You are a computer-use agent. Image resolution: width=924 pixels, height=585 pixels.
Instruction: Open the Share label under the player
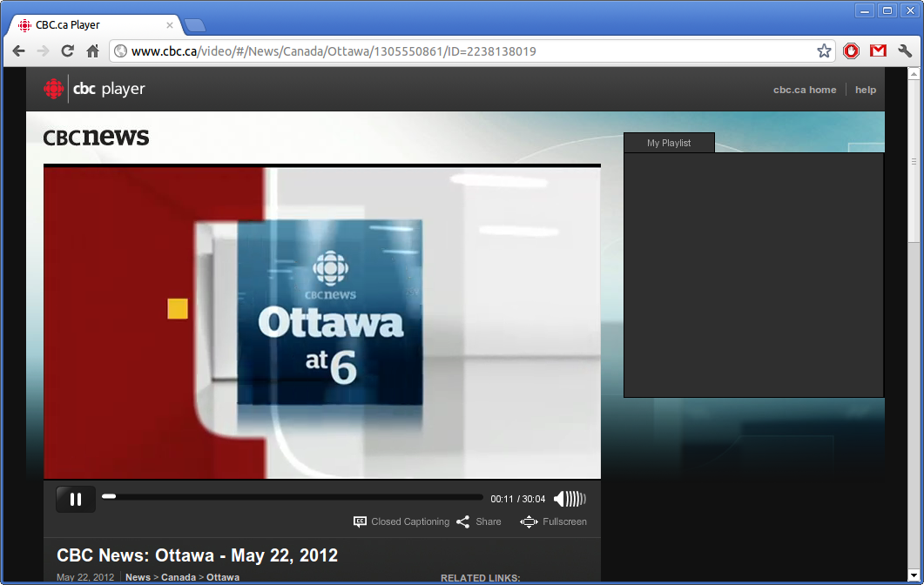[489, 521]
